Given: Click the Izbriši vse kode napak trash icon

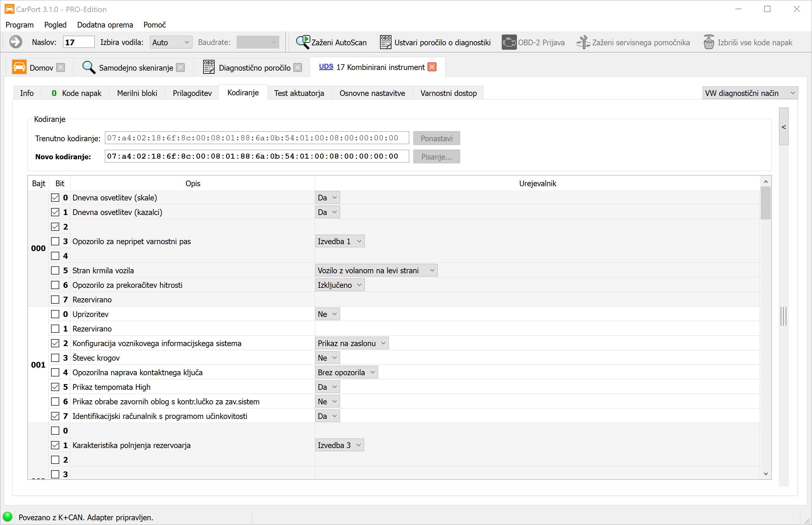Looking at the screenshot, I should 709,42.
